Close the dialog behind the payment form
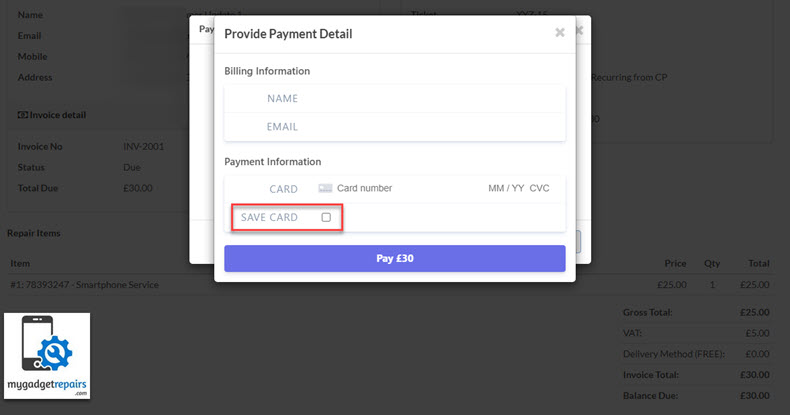The image size is (790, 415). point(579,30)
